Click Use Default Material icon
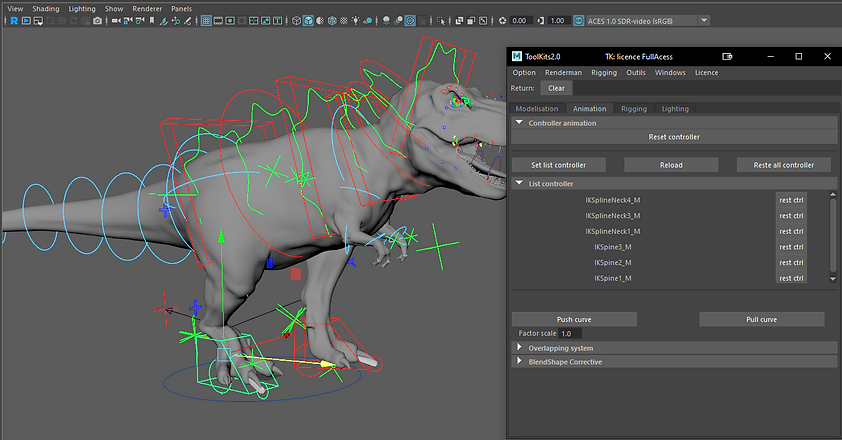The width and height of the screenshot is (842, 440). click(320, 21)
